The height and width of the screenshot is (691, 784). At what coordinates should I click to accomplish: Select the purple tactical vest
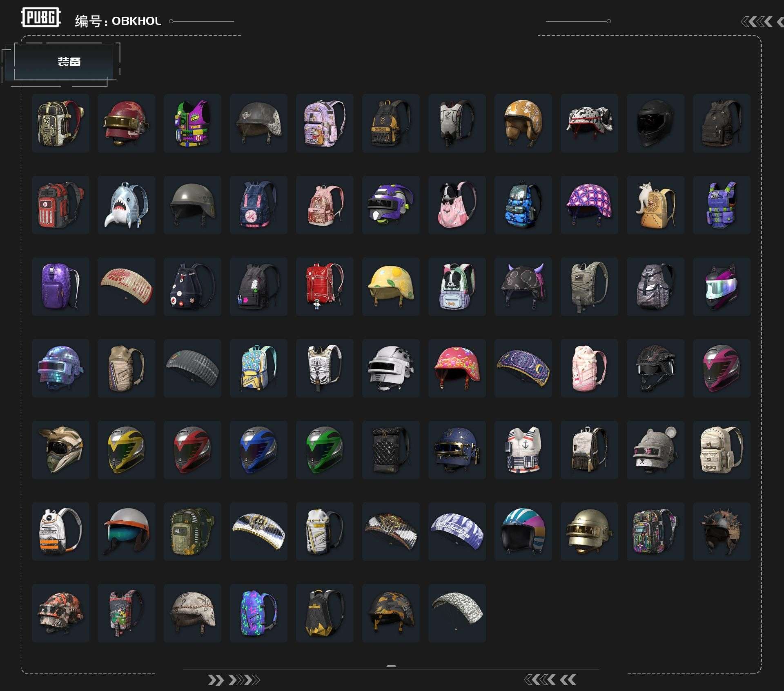coord(722,205)
